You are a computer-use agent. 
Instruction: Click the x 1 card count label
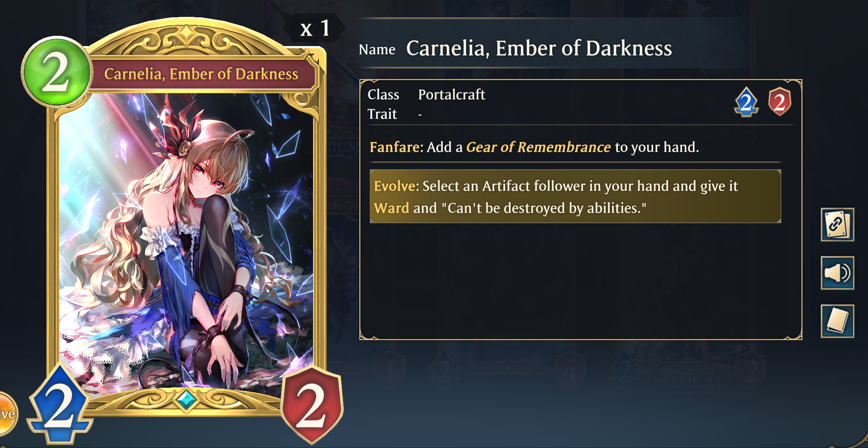pyautogui.click(x=315, y=28)
